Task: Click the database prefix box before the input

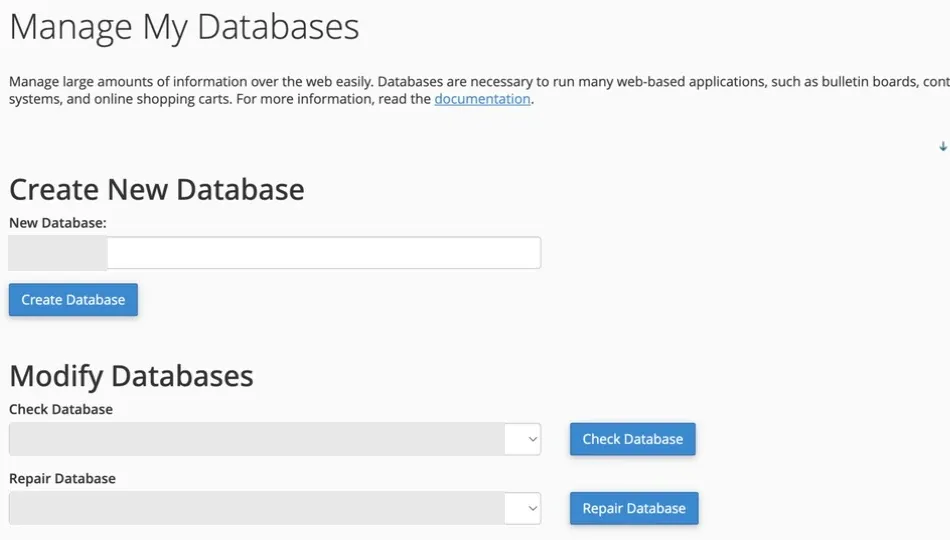Action: coord(58,253)
